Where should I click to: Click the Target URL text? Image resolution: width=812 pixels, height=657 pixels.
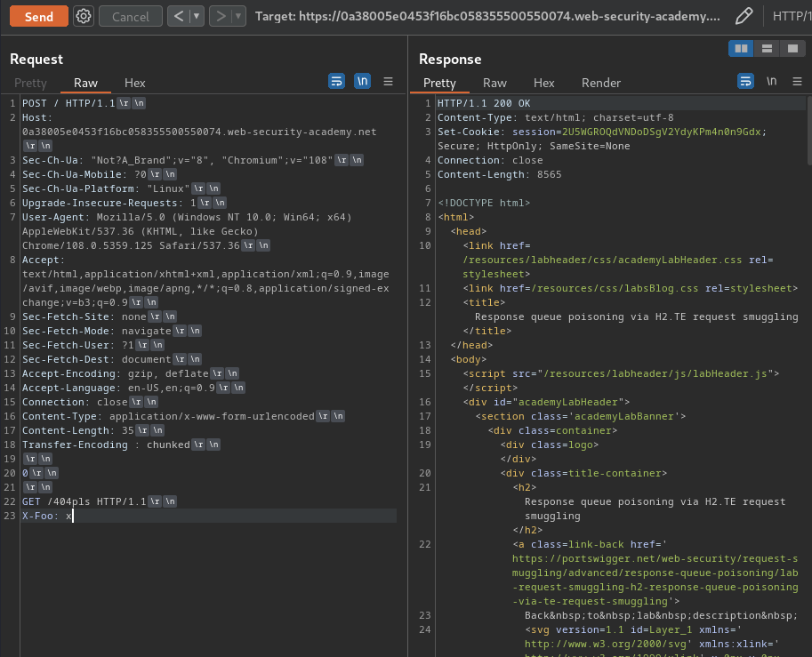[x=487, y=17]
